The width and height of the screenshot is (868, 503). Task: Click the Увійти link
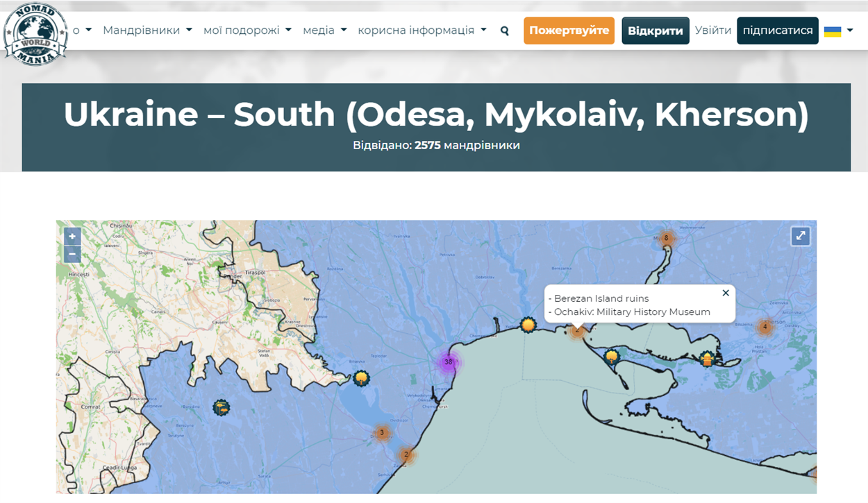(x=713, y=31)
